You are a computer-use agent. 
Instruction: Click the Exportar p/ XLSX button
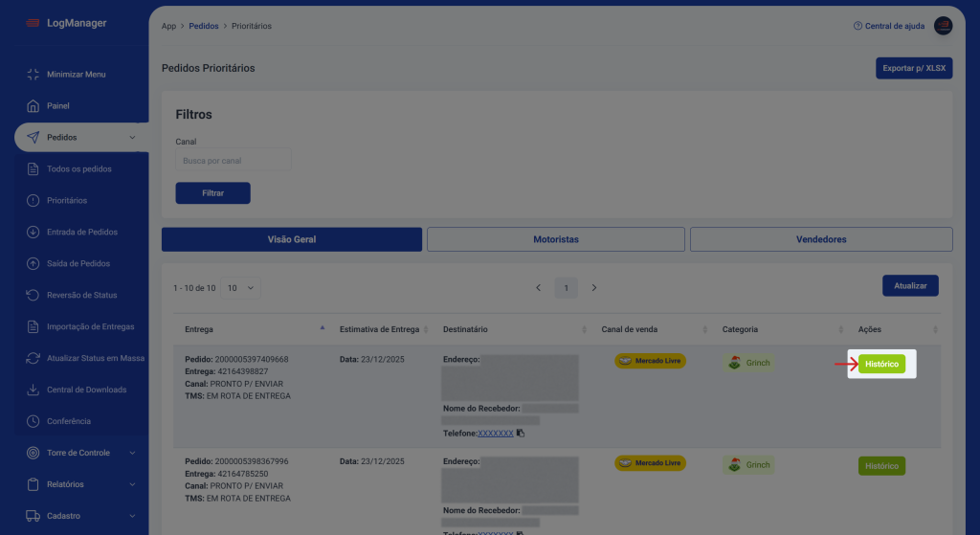click(x=913, y=69)
